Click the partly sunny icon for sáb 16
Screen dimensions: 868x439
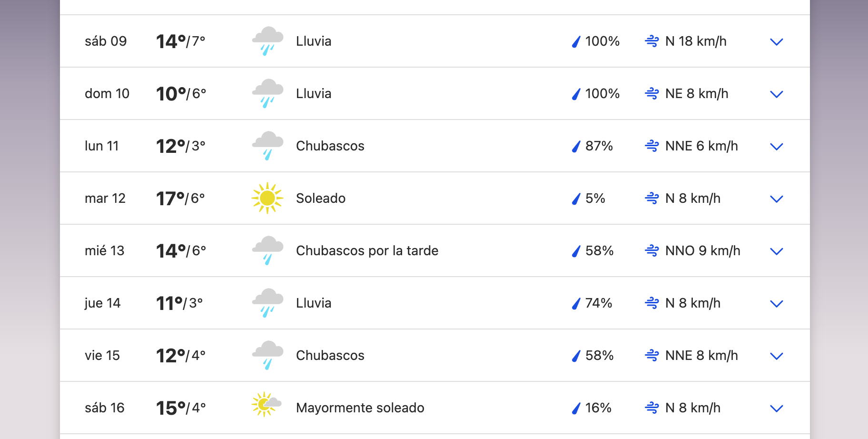click(266, 405)
